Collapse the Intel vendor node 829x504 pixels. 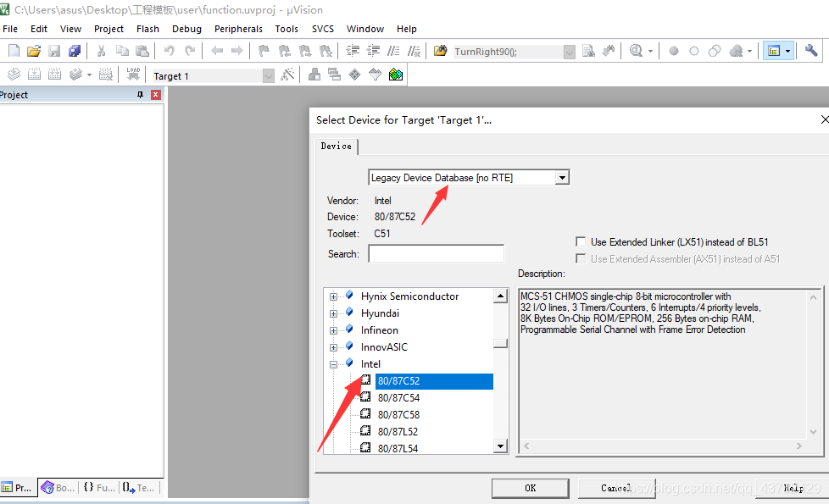coord(333,364)
